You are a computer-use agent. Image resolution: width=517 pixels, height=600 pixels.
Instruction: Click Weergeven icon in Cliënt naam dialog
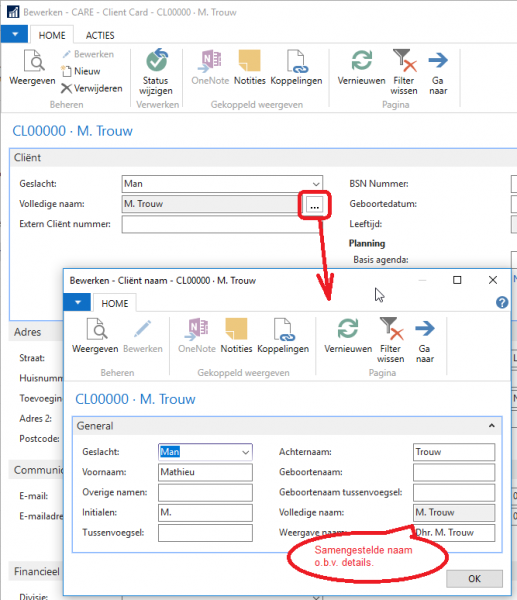(95, 335)
